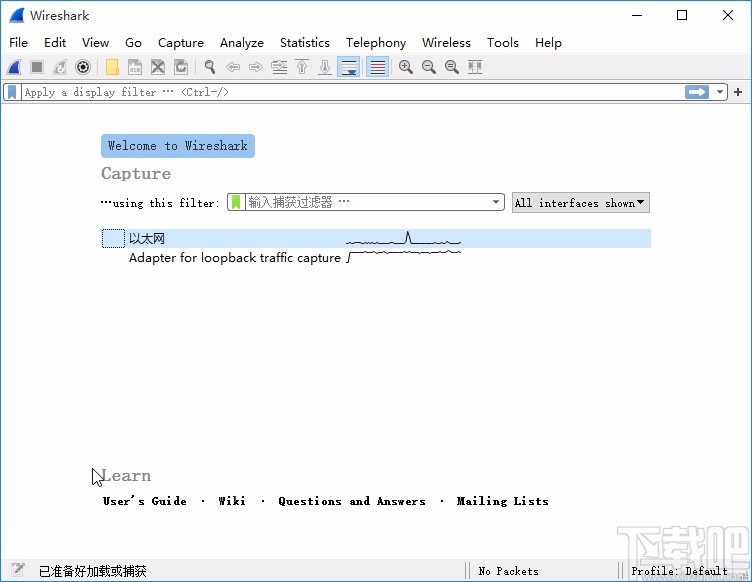Screen dimensions: 752x582
Task: Open display filter history dropdown arrow
Action: coord(720,92)
